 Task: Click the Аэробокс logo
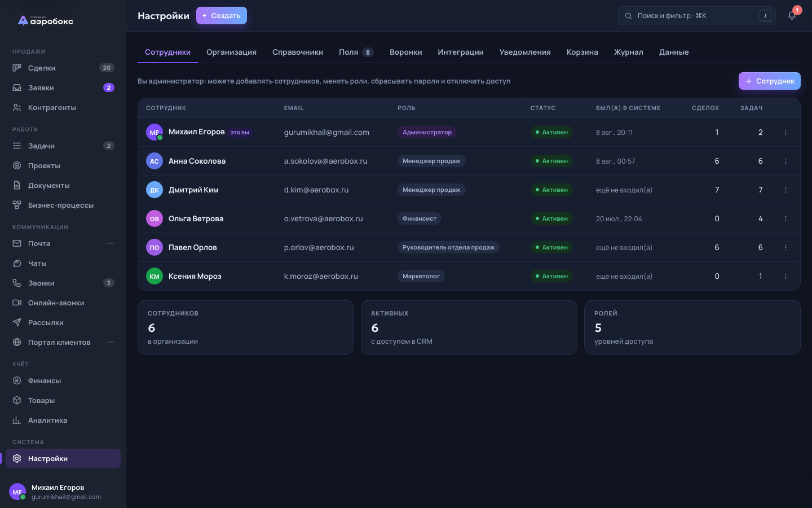(x=46, y=20)
